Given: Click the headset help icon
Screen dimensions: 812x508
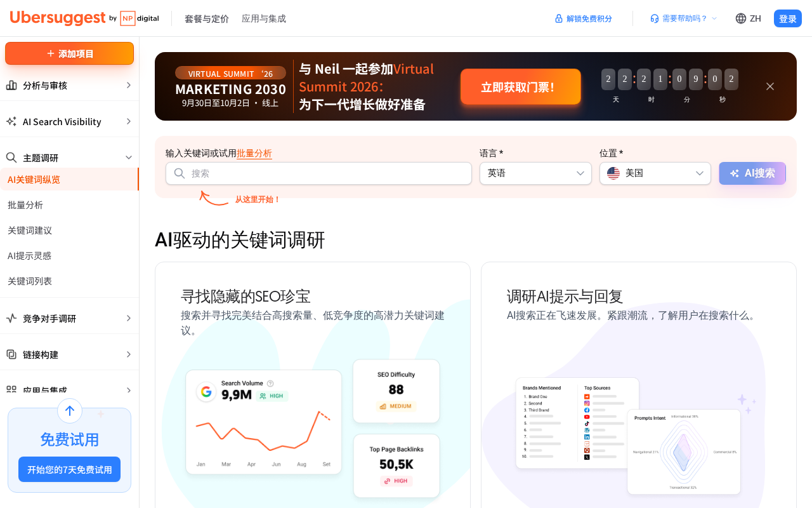Looking at the screenshot, I should [x=655, y=18].
